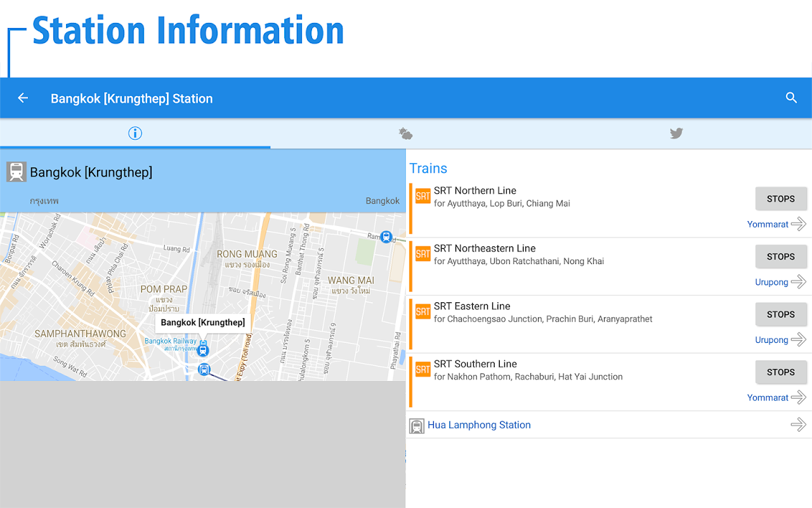The width and height of the screenshot is (812, 508).
Task: Open search with the magnifier icon
Action: pos(791,98)
